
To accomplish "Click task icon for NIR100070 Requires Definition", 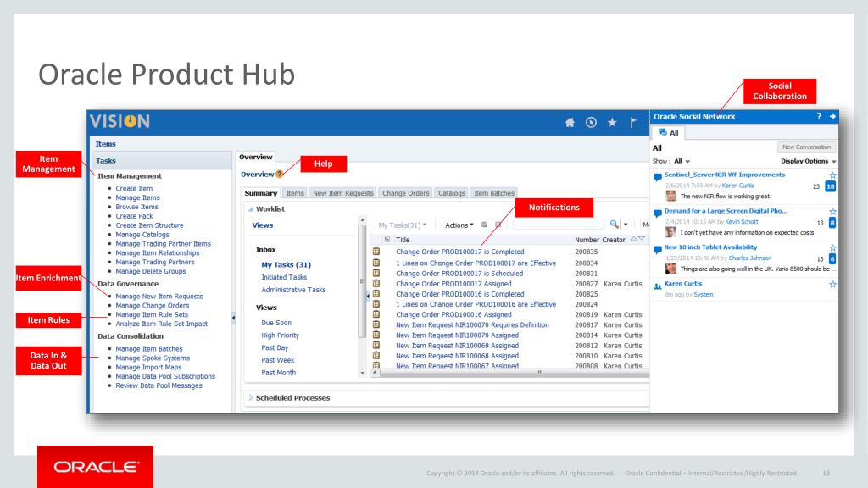I will click(376, 324).
